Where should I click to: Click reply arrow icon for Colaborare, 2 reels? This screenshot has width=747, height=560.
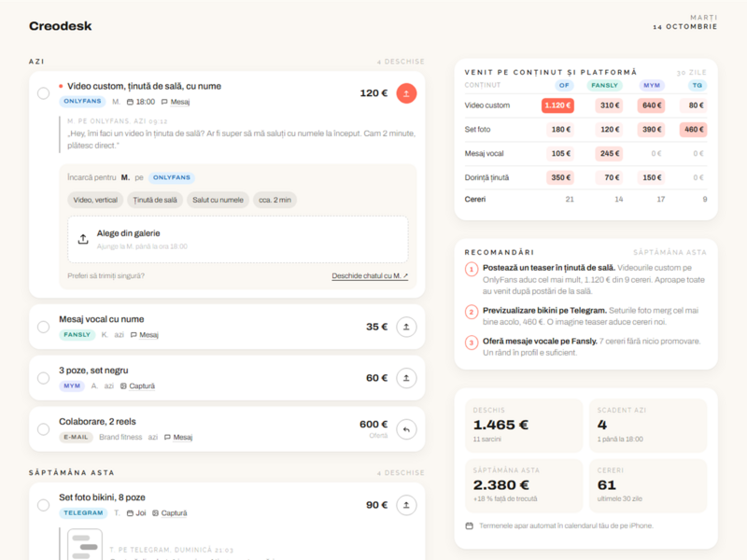(x=406, y=429)
